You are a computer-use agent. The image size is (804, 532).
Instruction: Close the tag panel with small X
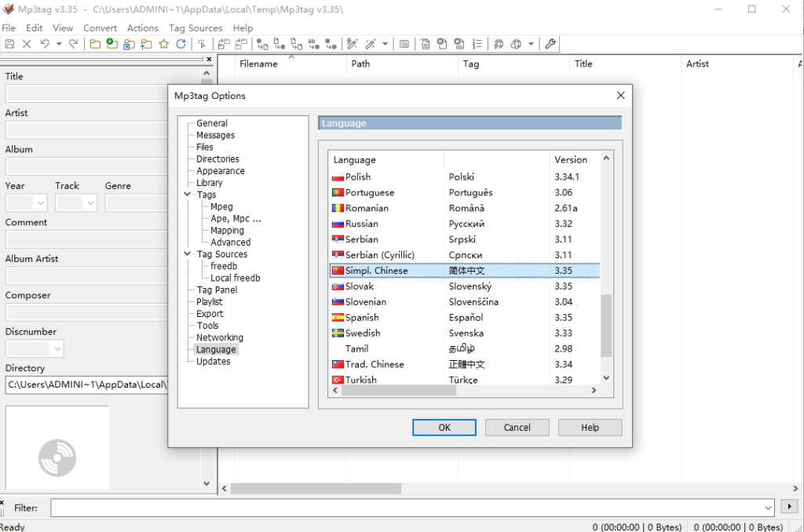(209, 60)
